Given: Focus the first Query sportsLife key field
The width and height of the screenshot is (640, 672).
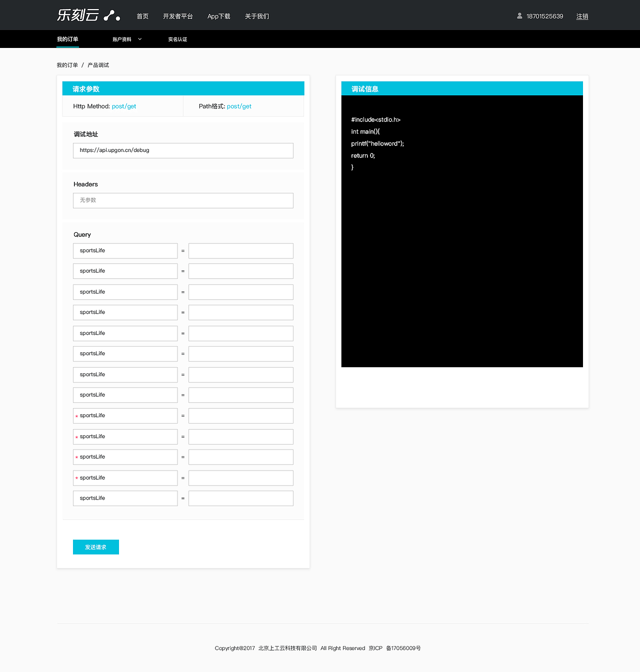Looking at the screenshot, I should (x=125, y=251).
